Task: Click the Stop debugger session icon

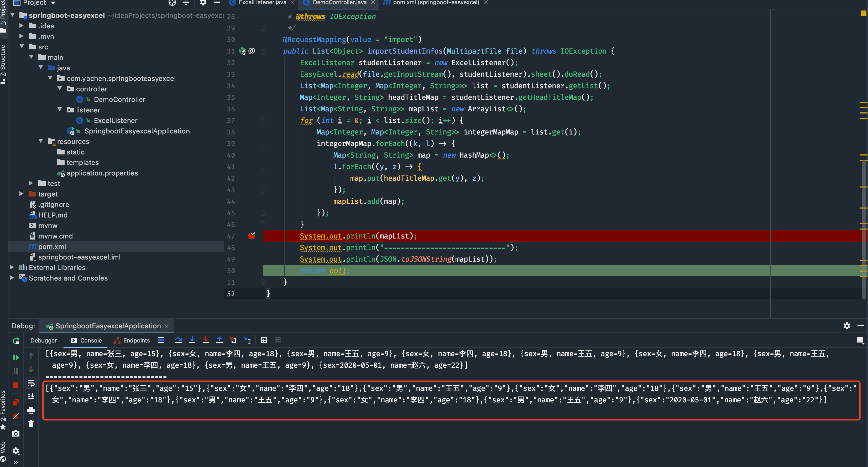Action: pyautogui.click(x=15, y=384)
